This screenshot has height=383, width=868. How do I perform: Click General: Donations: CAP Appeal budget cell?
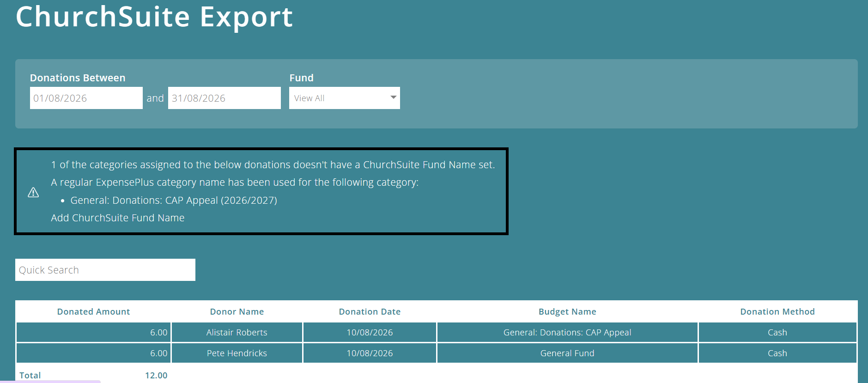coord(567,332)
